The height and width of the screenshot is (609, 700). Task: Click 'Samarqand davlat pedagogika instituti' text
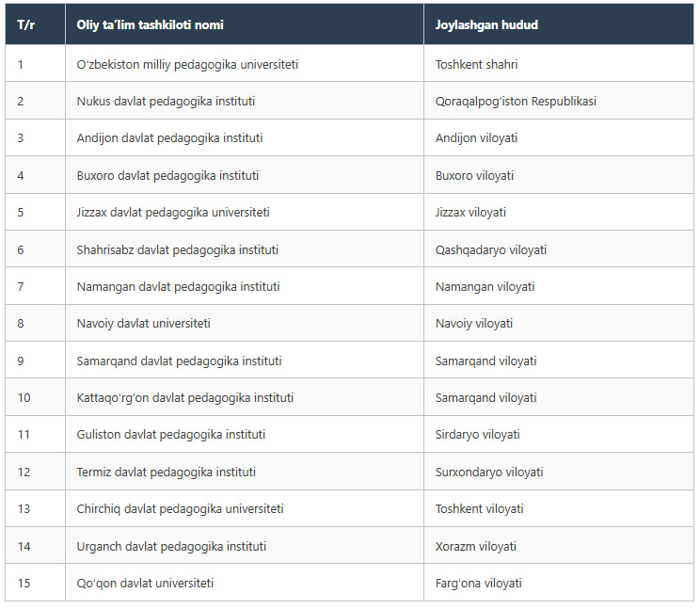(179, 361)
